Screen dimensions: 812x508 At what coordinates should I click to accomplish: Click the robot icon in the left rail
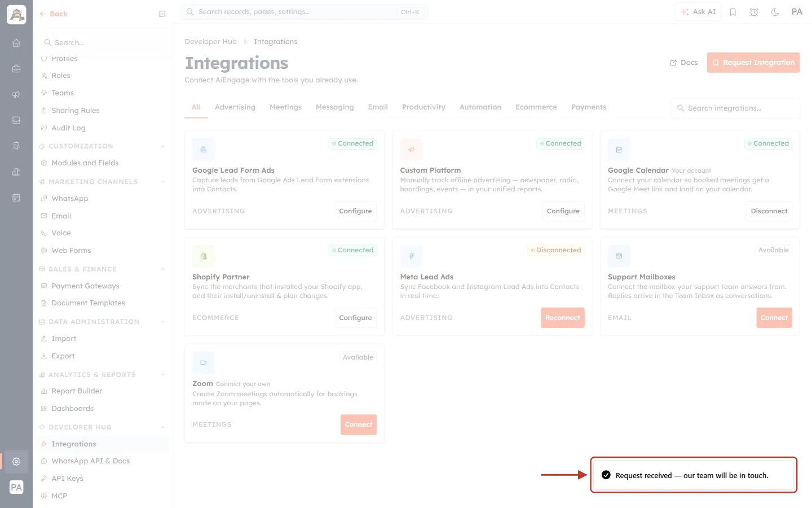pos(16,146)
